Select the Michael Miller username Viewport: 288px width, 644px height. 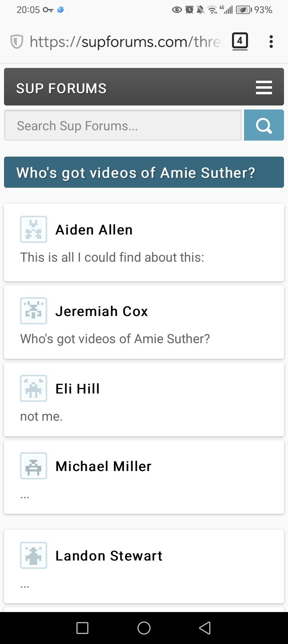(104, 466)
